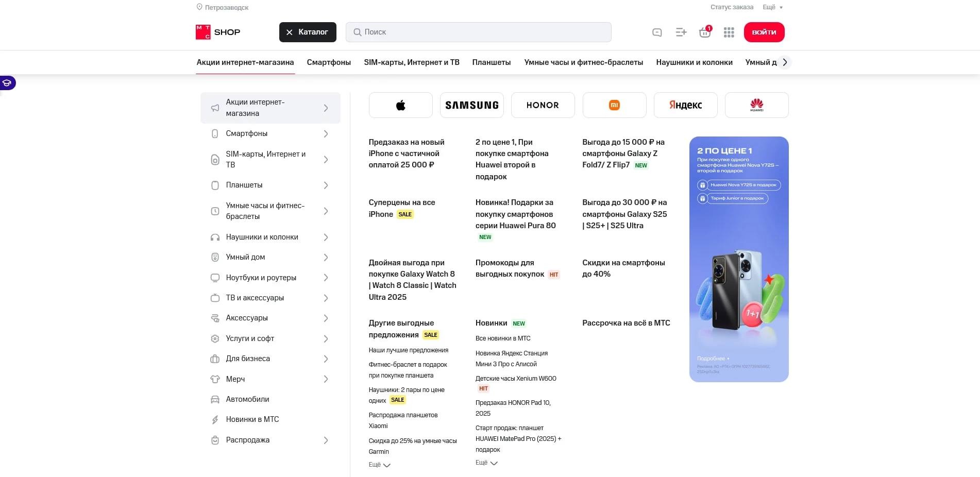The image size is (980, 477).
Task: Switch to the Планшеты navigation tab
Action: [x=491, y=62]
